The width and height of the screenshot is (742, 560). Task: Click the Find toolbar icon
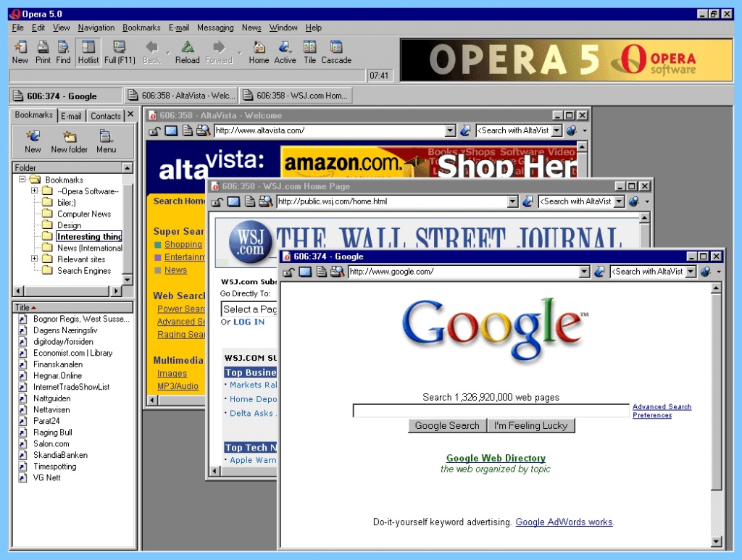click(x=63, y=52)
